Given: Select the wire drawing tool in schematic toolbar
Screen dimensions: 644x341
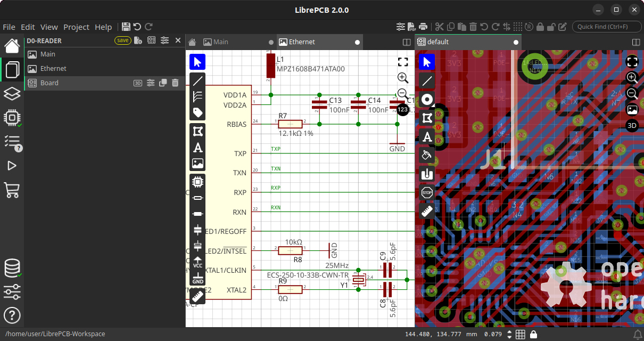Looking at the screenshot, I should pos(197,80).
